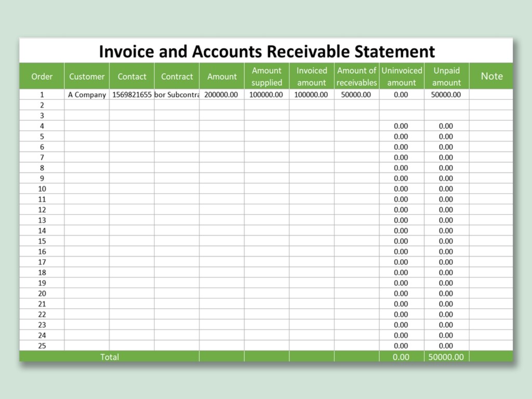Click order number 4
The height and width of the screenshot is (399, 532).
(x=42, y=126)
